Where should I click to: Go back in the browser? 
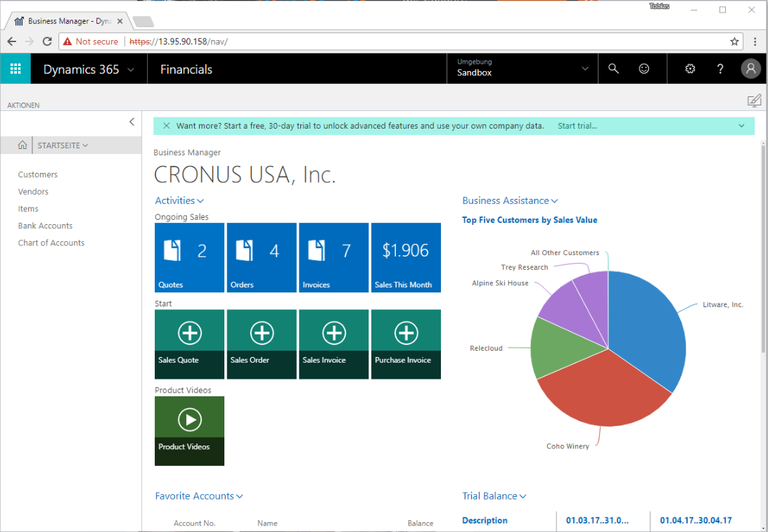click(x=12, y=41)
